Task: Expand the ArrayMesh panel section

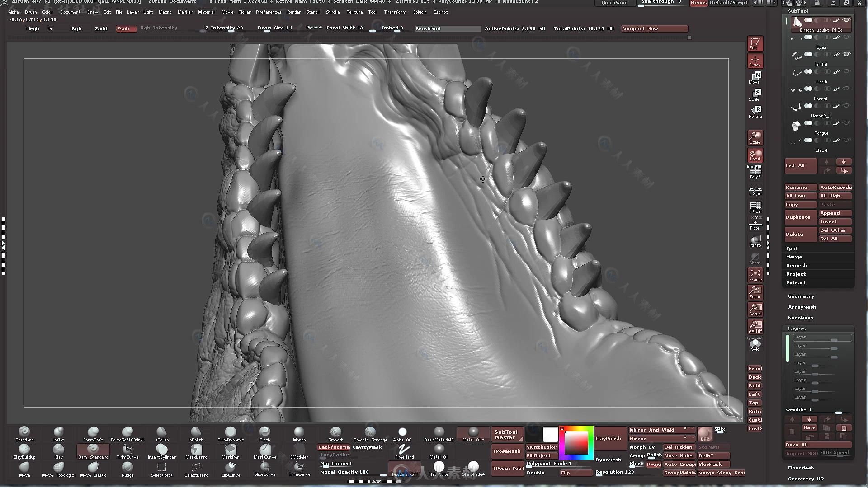Action: click(802, 306)
